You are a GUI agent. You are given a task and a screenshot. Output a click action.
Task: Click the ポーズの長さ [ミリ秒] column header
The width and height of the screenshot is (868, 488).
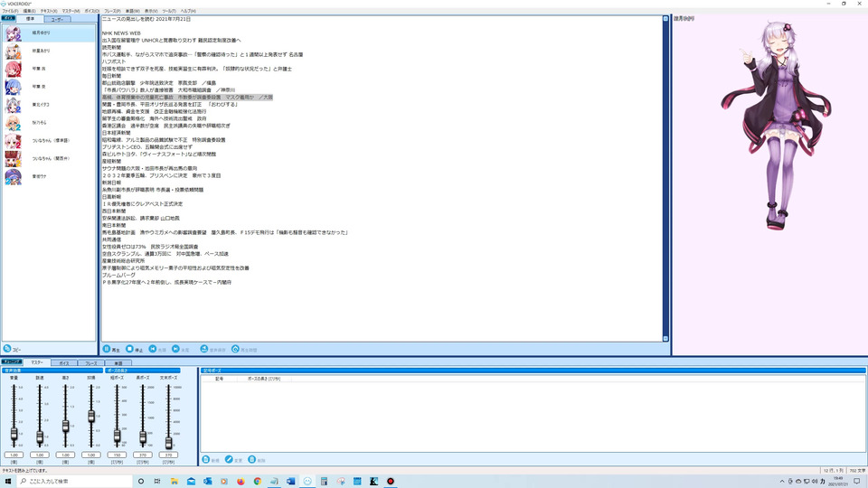(263, 379)
